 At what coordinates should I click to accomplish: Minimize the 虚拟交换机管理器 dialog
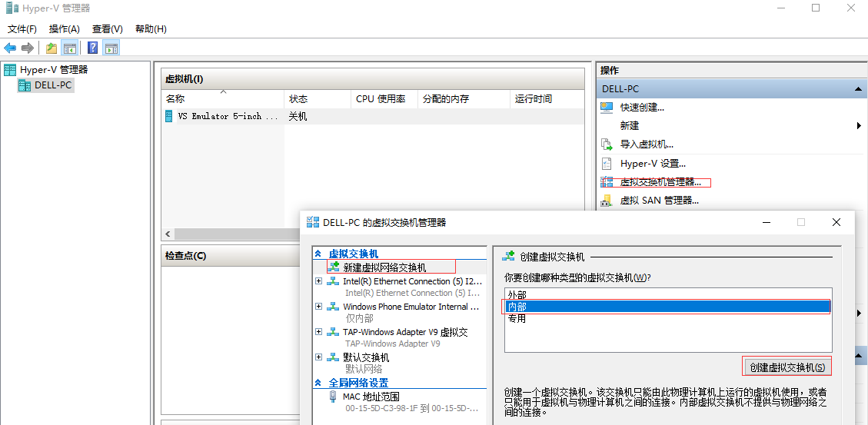tap(767, 222)
